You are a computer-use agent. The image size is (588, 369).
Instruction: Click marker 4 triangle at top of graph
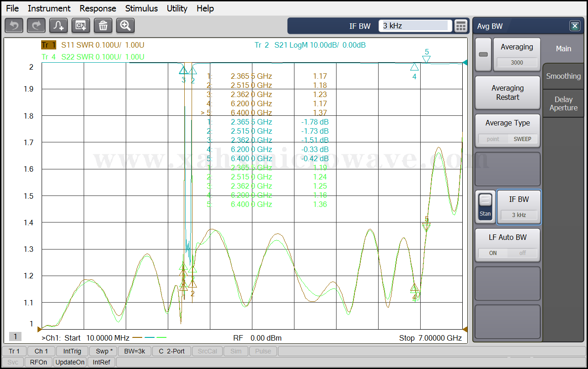click(414, 67)
